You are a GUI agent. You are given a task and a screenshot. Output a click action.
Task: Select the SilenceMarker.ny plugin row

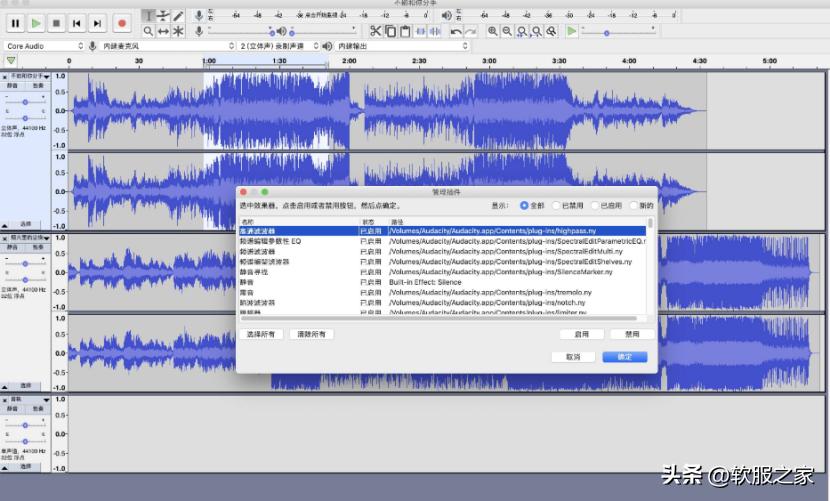click(440, 272)
